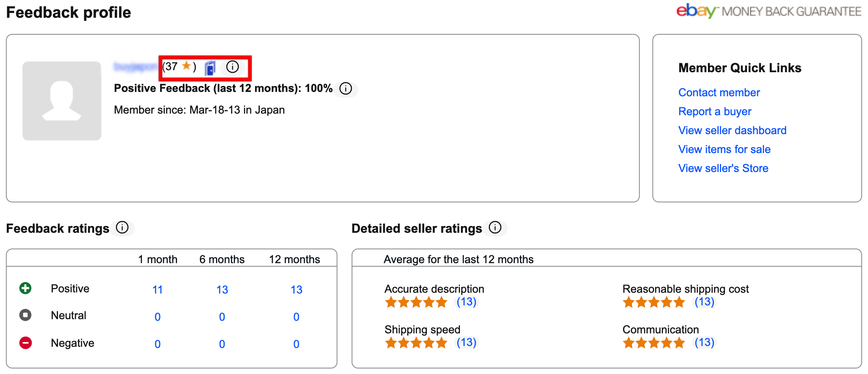Click the eBay Money Back Guarantee logo
Screen dimensions: 868x374
(x=769, y=11)
